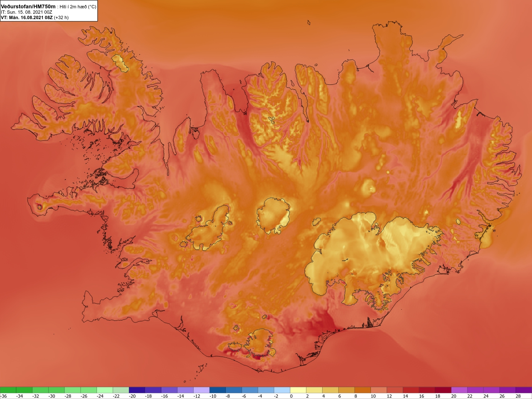Viewport: 532px width, 399px height.
Task: Click the red swatch between 14 and 16
Action: click(411, 390)
